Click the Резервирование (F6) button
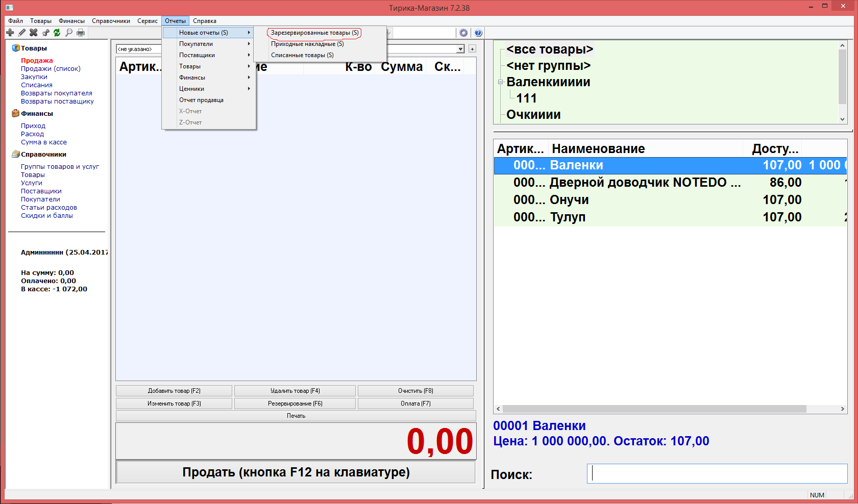The image size is (858, 504). pyautogui.click(x=295, y=404)
